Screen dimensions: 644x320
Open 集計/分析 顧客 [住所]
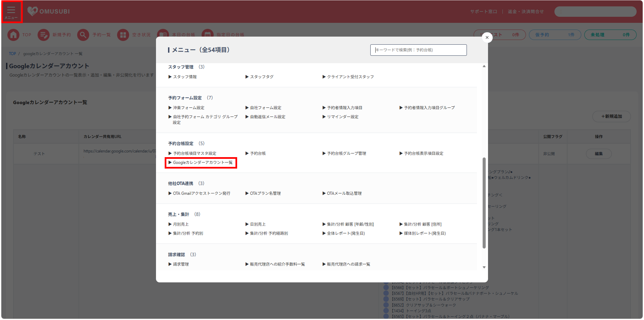click(421, 224)
